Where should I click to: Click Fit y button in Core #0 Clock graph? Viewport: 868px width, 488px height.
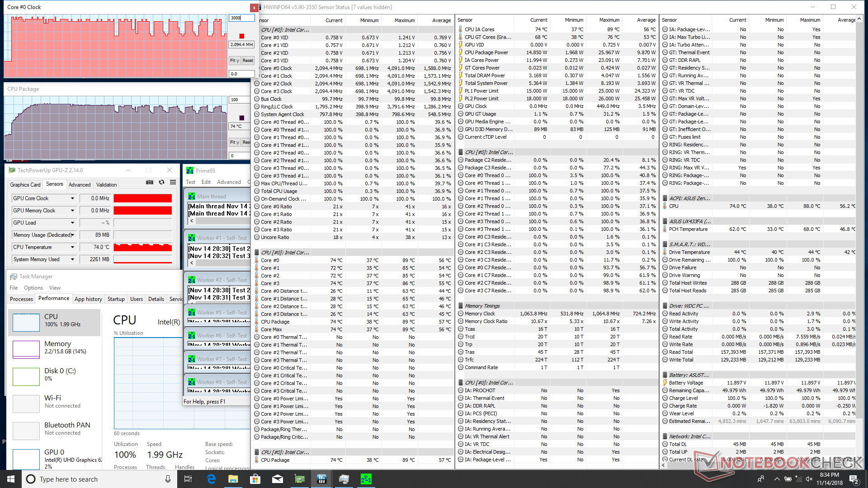(234, 61)
